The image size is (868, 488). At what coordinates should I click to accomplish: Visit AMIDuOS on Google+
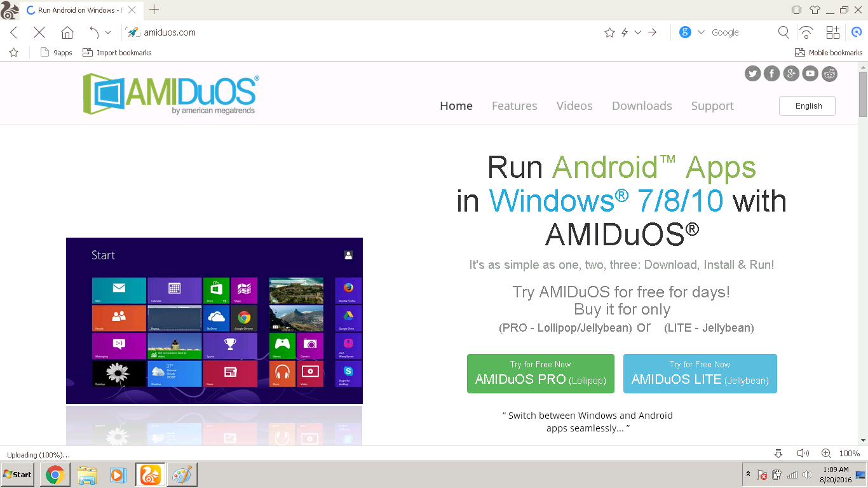(791, 73)
